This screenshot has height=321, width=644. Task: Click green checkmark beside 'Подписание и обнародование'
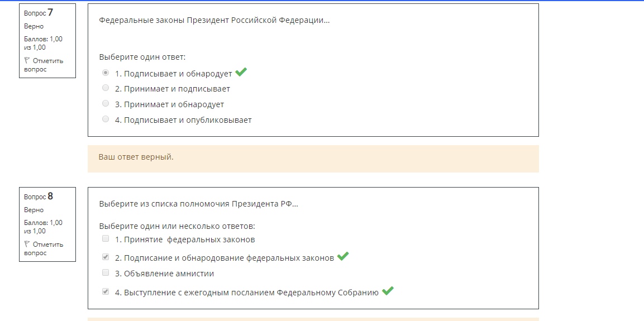pos(343,256)
